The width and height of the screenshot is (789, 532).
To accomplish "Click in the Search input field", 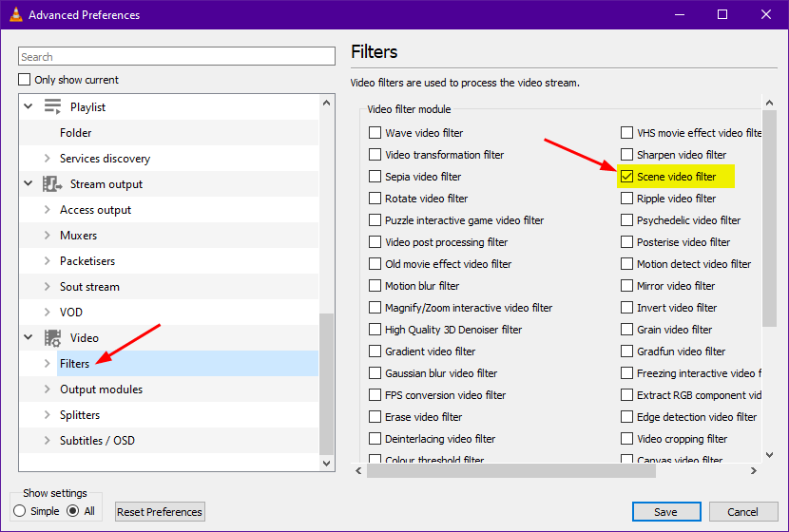I will point(177,57).
